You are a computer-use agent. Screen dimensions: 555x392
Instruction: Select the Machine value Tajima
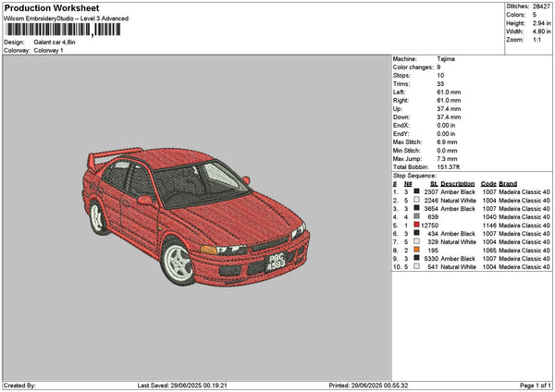[446, 58]
